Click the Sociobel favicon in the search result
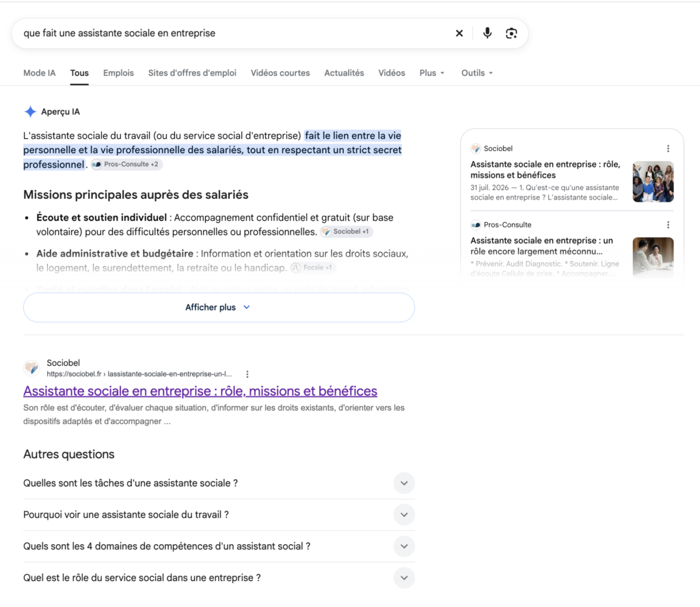Screen dimensions: 700x607 pyautogui.click(x=31, y=368)
